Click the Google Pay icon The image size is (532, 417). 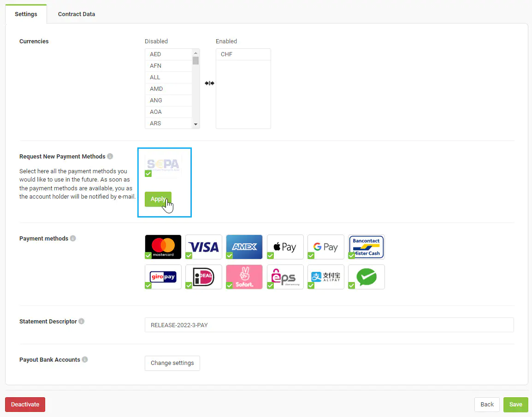coord(325,247)
